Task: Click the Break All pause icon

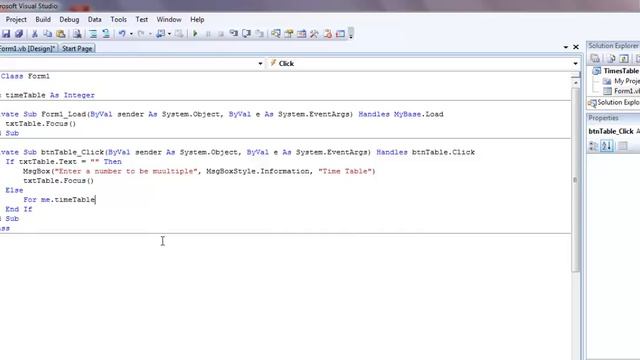Action: 208,34
